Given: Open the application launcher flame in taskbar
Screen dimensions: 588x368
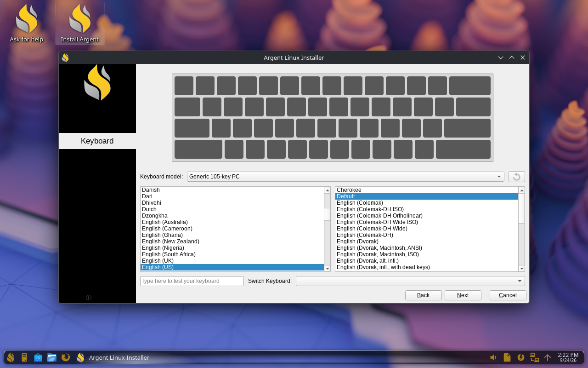Looking at the screenshot, I should (11, 357).
